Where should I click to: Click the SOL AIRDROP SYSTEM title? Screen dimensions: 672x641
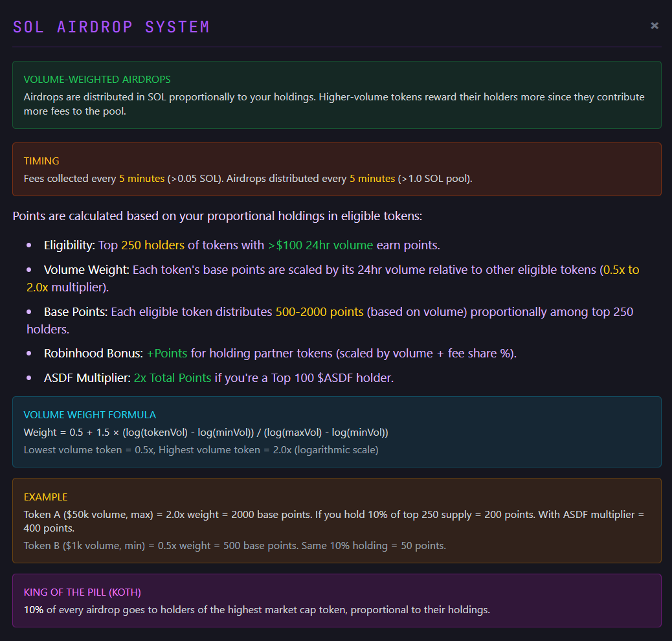(x=111, y=27)
